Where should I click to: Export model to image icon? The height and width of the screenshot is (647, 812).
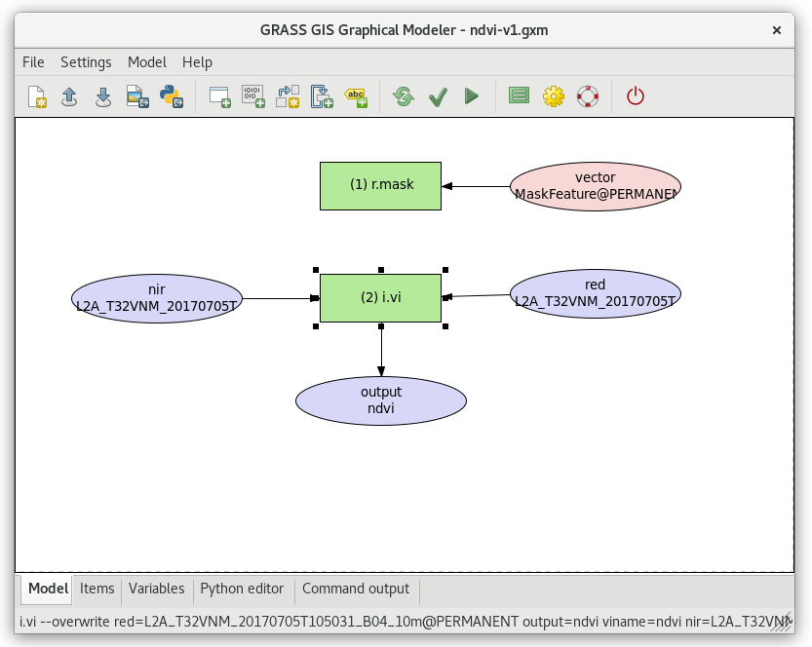(137, 96)
